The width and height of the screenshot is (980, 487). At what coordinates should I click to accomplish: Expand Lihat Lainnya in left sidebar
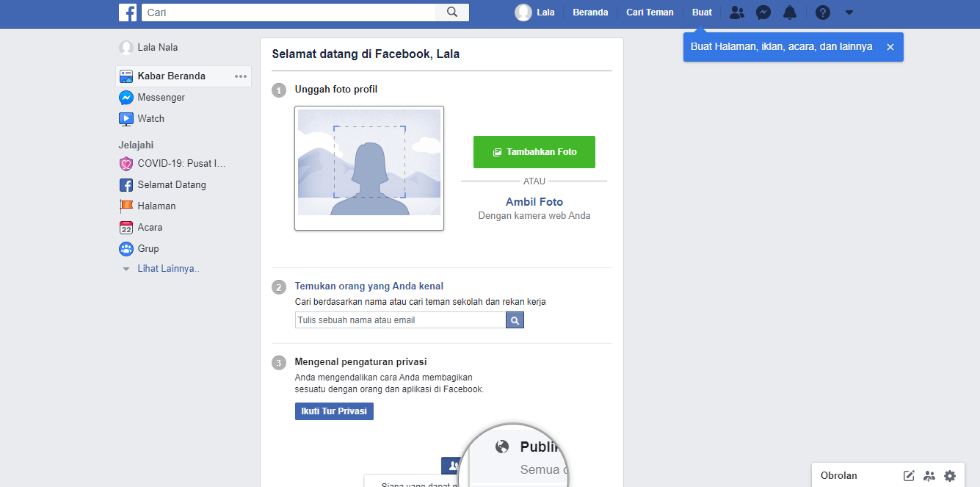click(168, 269)
